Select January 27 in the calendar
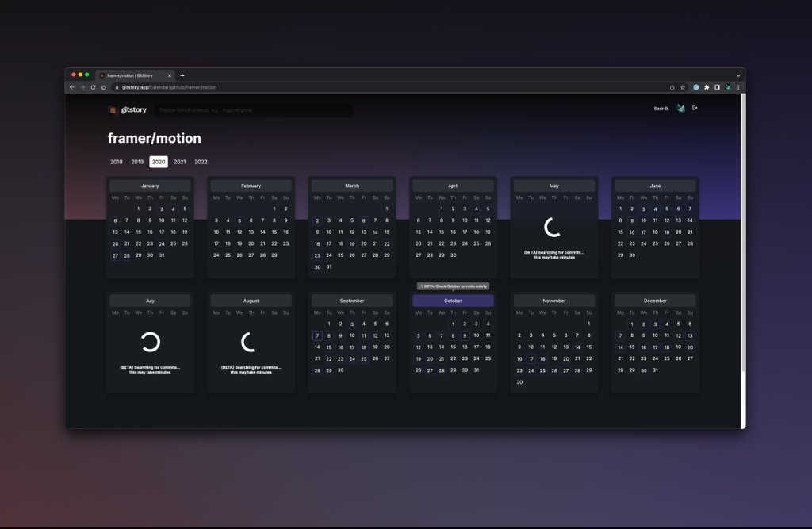This screenshot has width=812, height=529. tap(115, 255)
